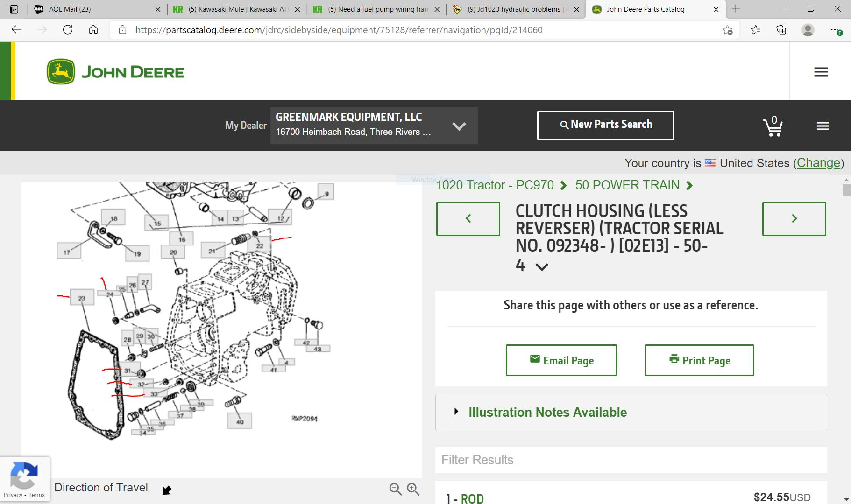Select callout 20 in diagram
Screen dimensions: 851x504
point(173,252)
